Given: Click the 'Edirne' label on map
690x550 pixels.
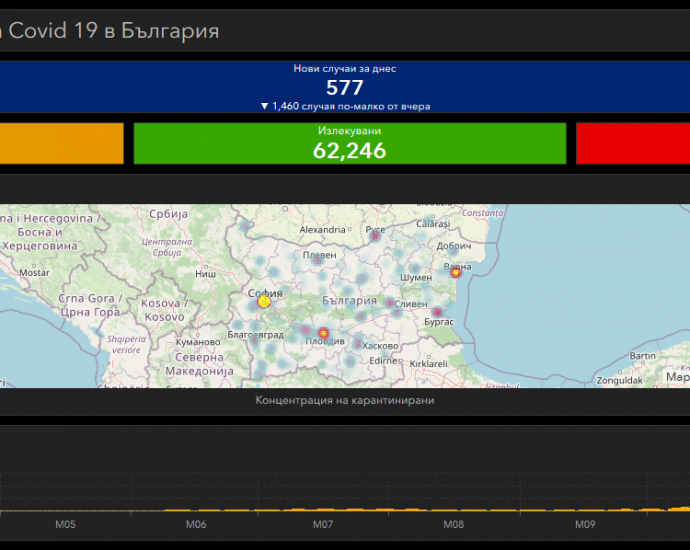Looking at the screenshot, I should click(x=383, y=361).
